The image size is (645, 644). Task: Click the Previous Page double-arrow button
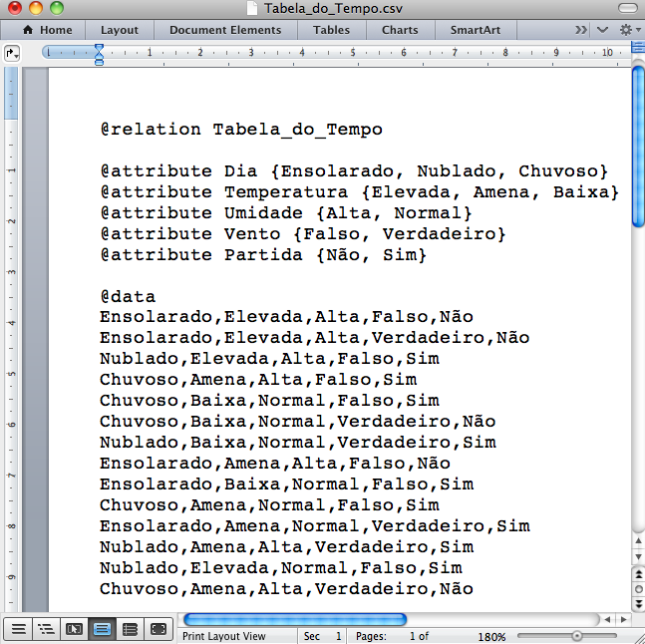tap(637, 574)
